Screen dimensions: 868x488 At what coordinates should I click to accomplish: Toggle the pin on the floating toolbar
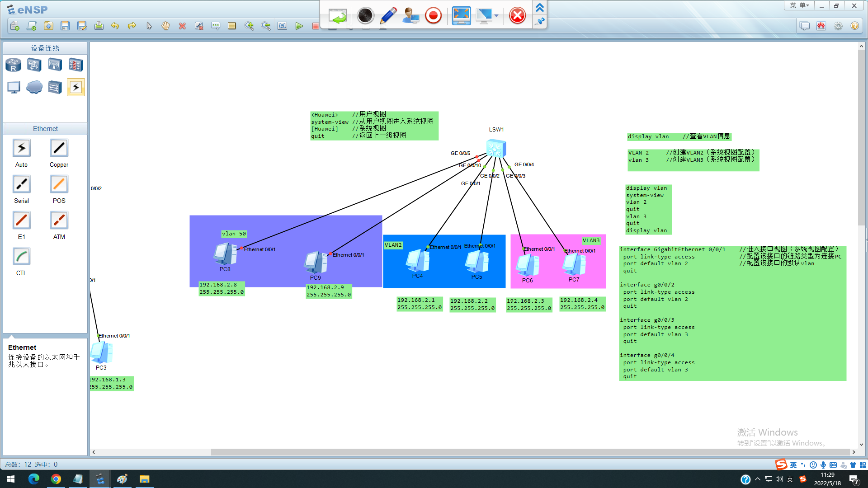(540, 21)
